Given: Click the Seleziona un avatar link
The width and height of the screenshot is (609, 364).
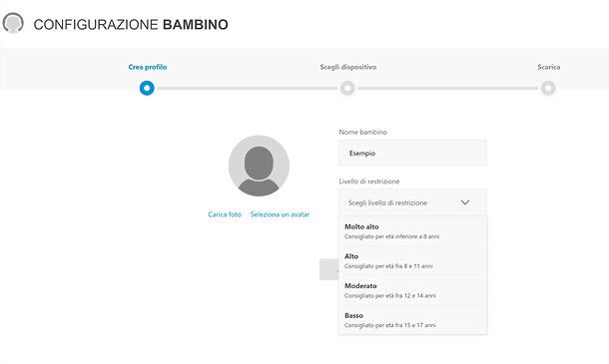Looking at the screenshot, I should 280,214.
